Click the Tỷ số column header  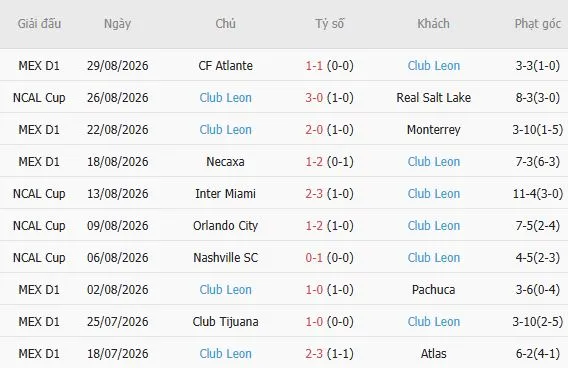pos(329,24)
